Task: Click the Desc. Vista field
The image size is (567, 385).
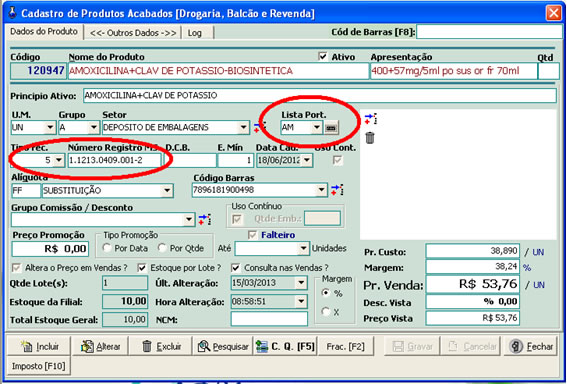Action: pyautogui.click(x=473, y=301)
